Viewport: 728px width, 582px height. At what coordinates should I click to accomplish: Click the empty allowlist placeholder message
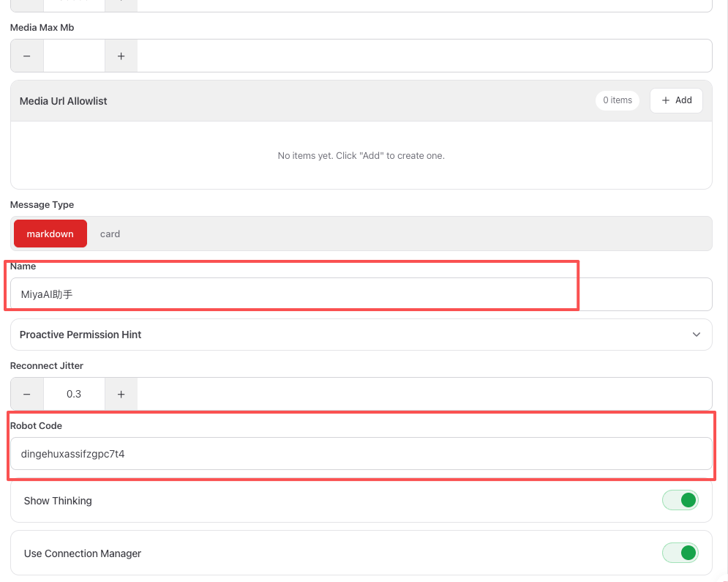[361, 156]
